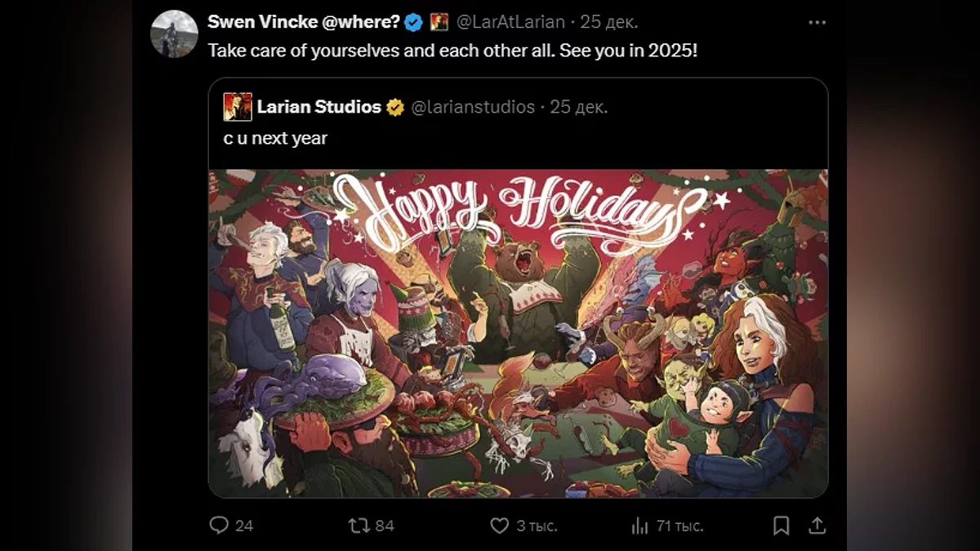Like the tweet with the heart icon
The image size is (980, 551).
point(499,526)
